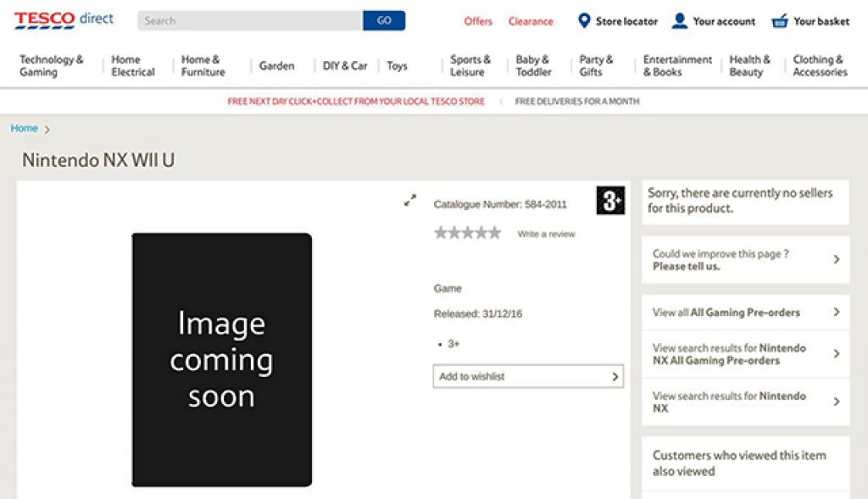Click the 3+ bullet point text
Viewport: 868px width, 499px height.
pos(453,344)
